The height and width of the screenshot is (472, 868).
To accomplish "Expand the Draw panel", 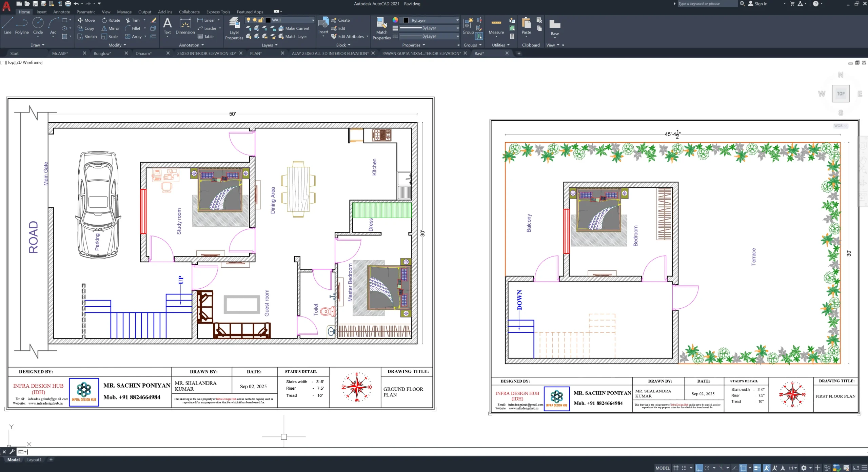I will click(37, 45).
